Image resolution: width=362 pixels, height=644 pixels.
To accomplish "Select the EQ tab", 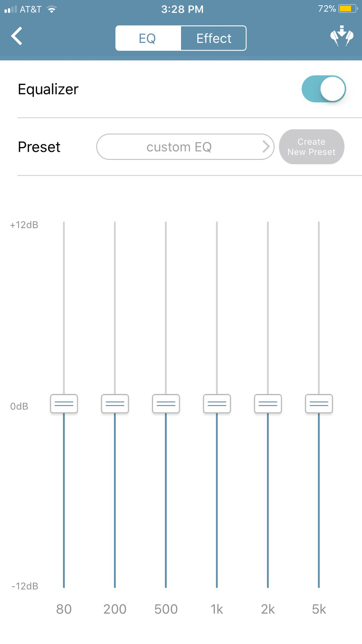I will (147, 38).
